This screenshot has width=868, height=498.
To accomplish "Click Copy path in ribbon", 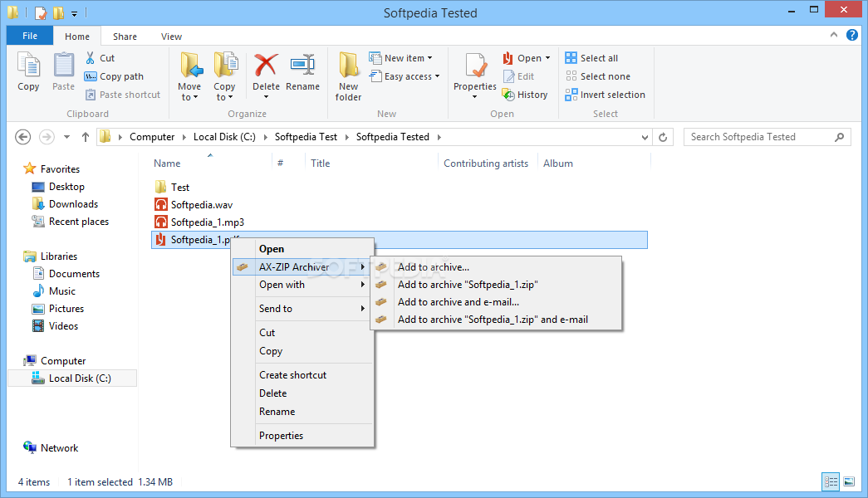I will coord(114,76).
